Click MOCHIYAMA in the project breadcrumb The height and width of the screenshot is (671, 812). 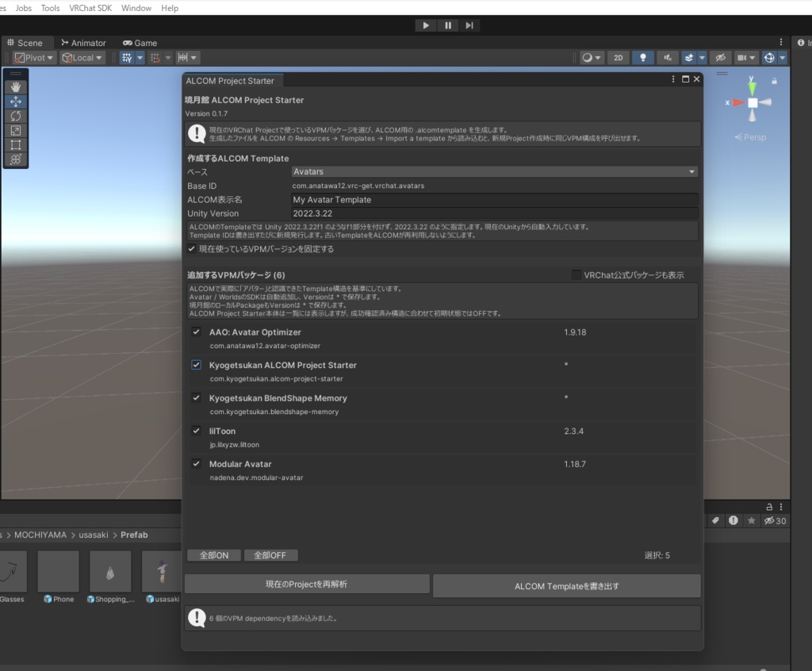(40, 535)
